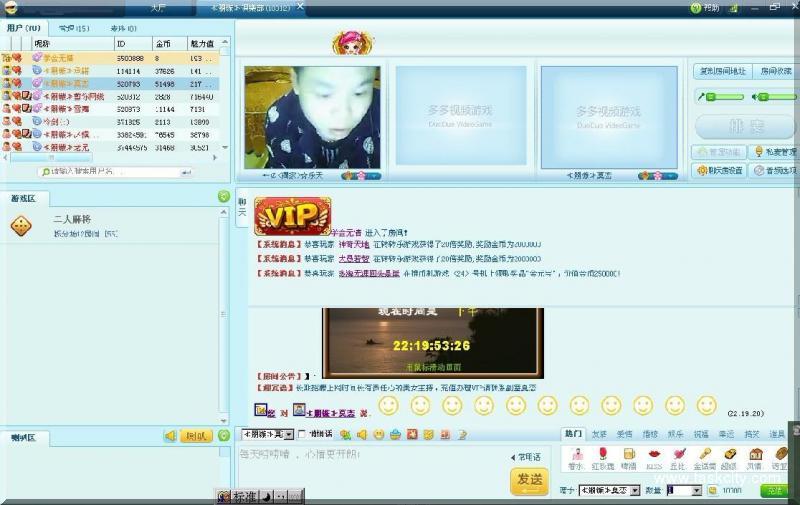Click the red rose gift icon

click(602, 455)
